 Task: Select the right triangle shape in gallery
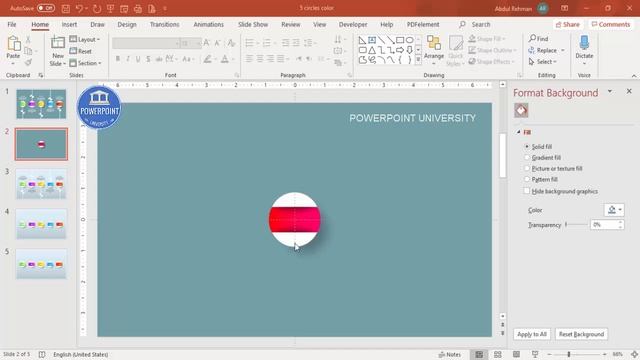coord(362,40)
